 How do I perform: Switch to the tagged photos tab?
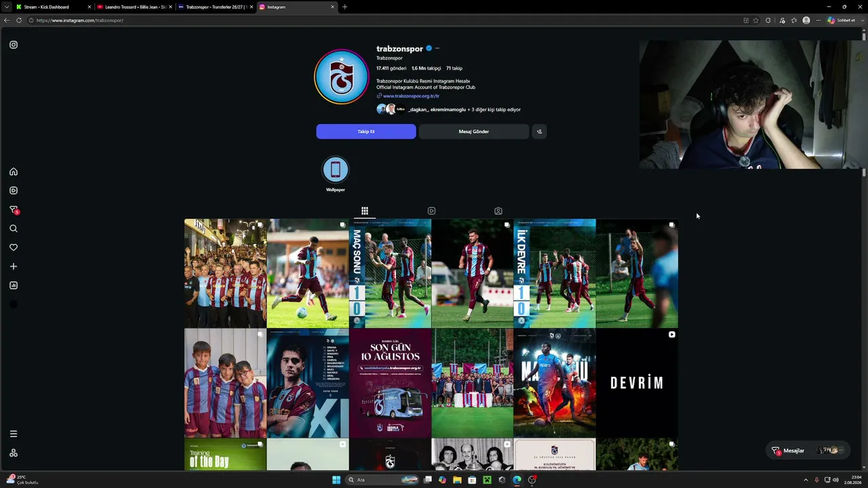(498, 211)
